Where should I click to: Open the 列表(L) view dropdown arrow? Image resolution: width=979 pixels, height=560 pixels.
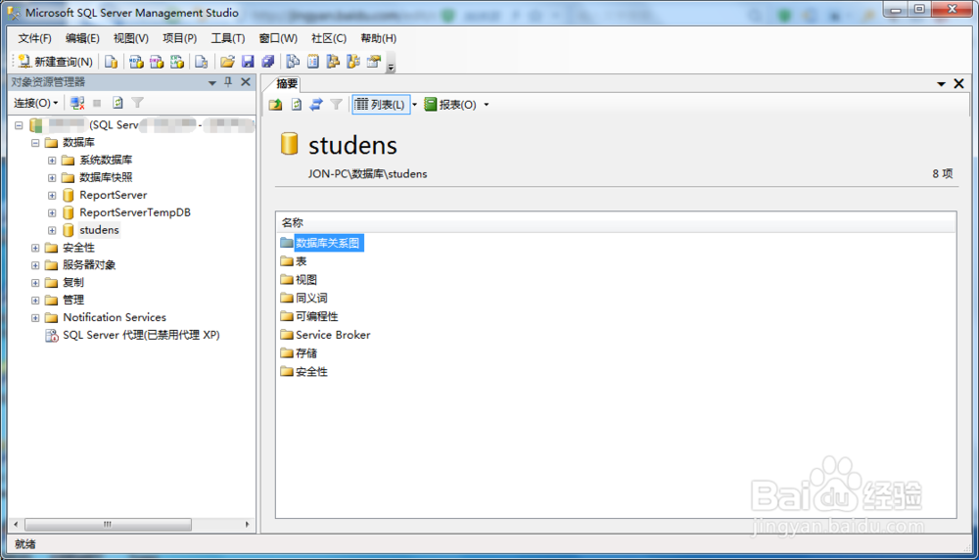tap(414, 105)
